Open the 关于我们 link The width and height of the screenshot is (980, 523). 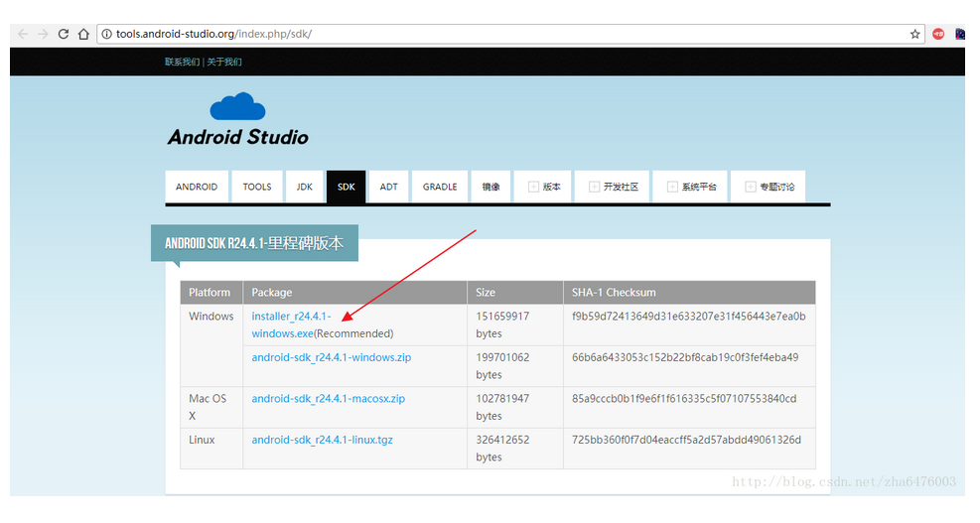click(x=224, y=62)
